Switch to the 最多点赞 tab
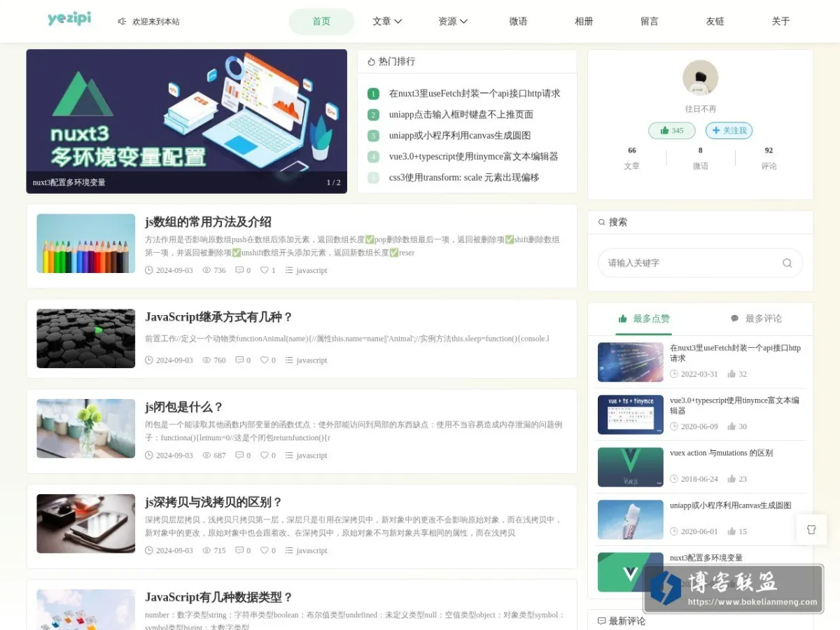The width and height of the screenshot is (840, 630). click(x=644, y=319)
